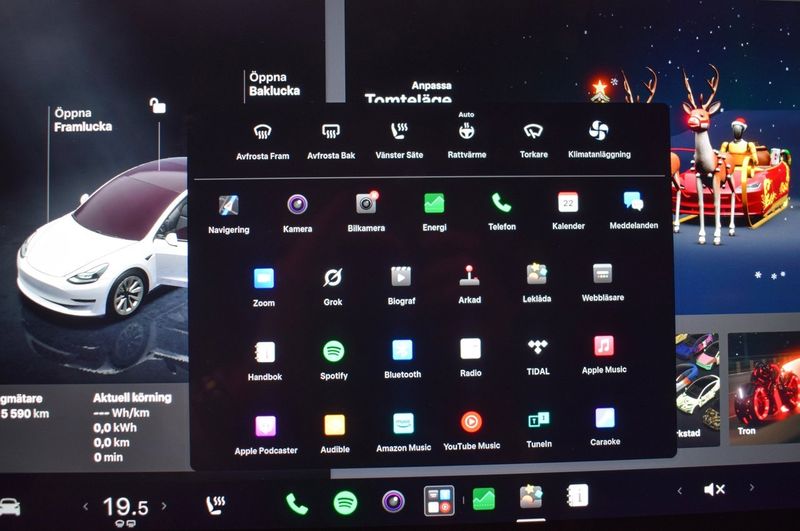Turn on front defrost (Avfrosta Fram)
The height and width of the screenshot is (531, 800).
(262, 140)
